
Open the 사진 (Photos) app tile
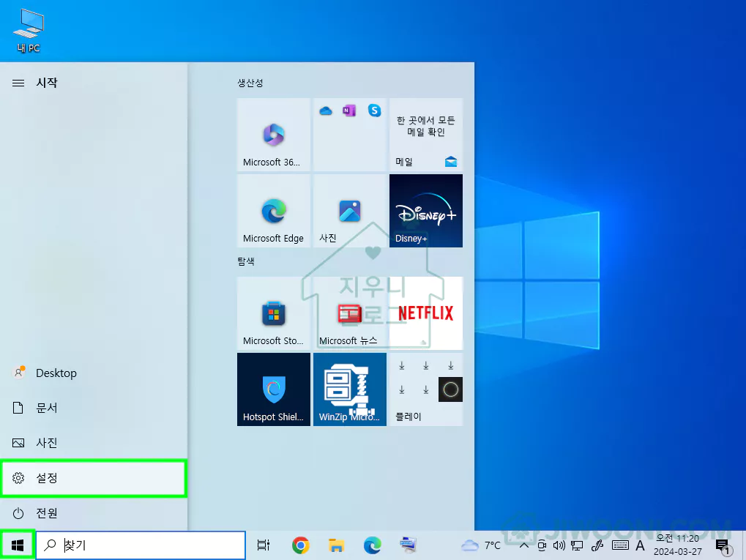(x=349, y=211)
